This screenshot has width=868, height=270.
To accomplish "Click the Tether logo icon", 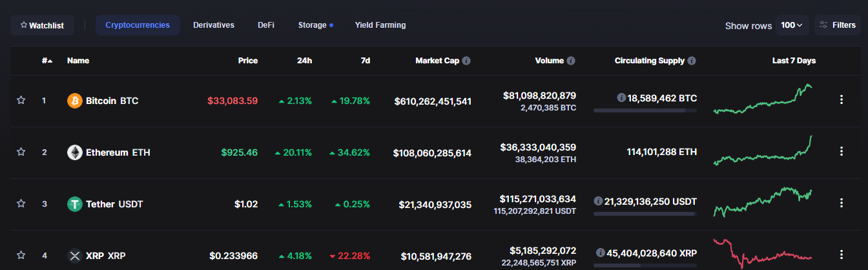I will (x=75, y=204).
